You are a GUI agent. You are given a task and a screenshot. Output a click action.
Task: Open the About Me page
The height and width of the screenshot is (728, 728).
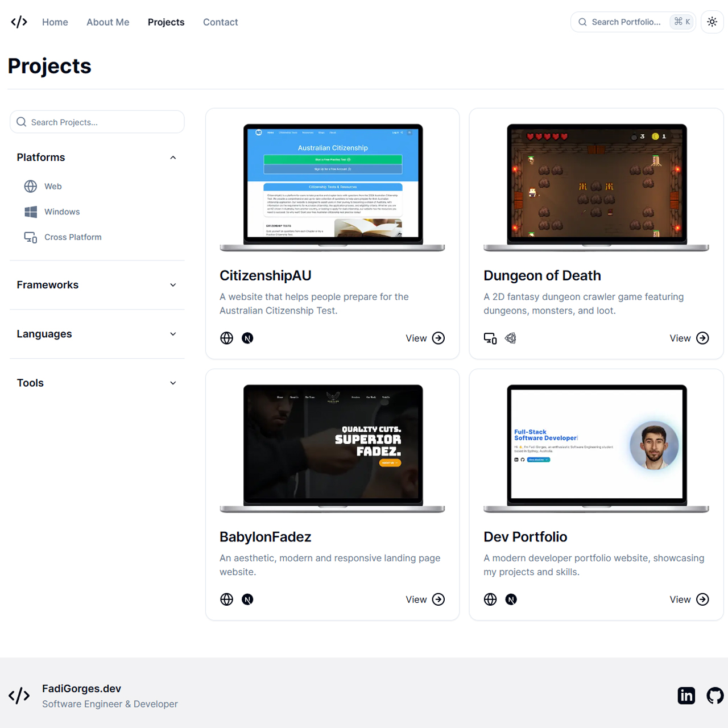108,22
